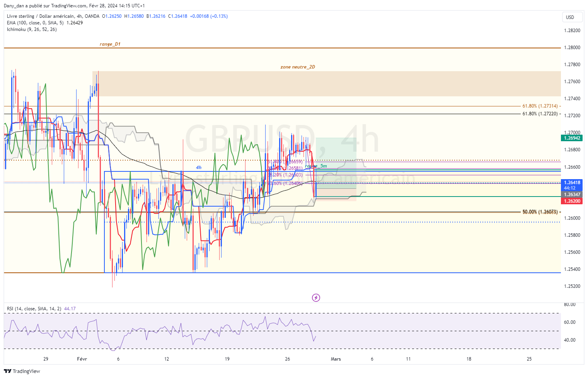Click the 26 date label on time axis
Image resolution: width=588 pixels, height=378 pixels.
(x=287, y=359)
